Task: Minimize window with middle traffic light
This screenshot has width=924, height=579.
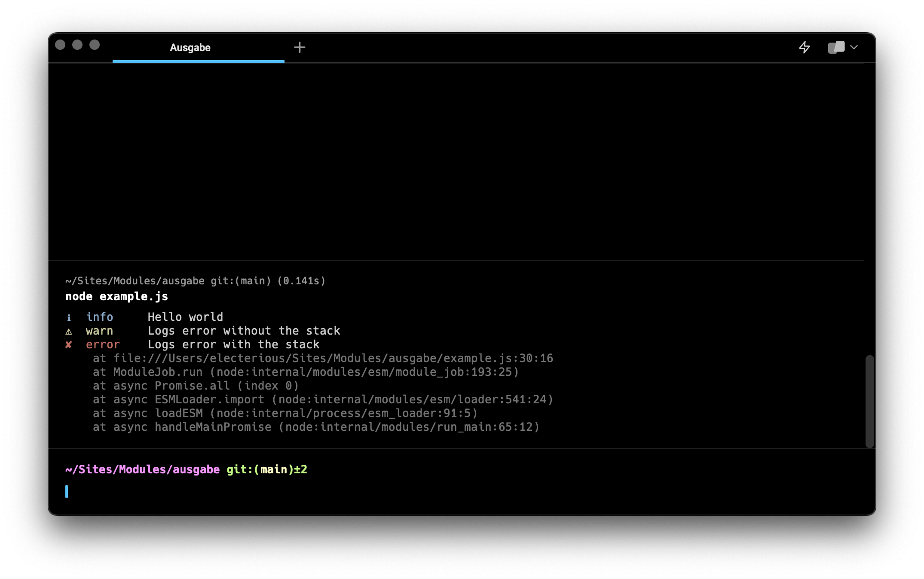Action: point(77,45)
